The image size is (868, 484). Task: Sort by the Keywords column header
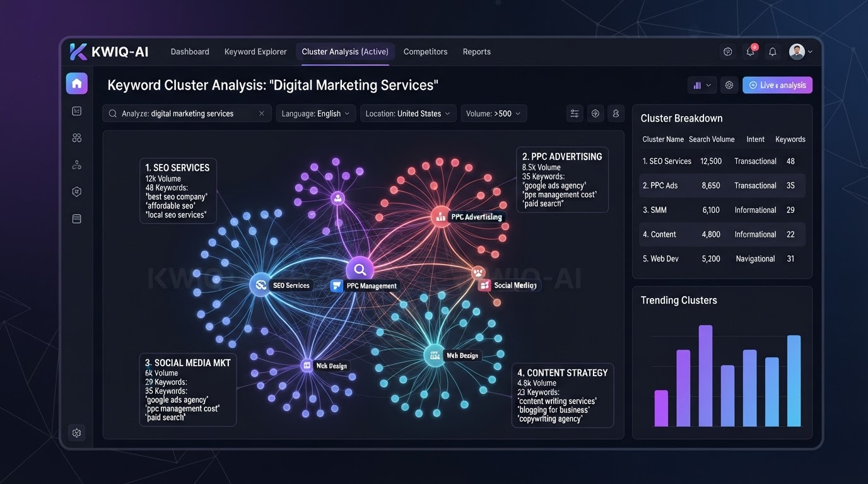790,139
